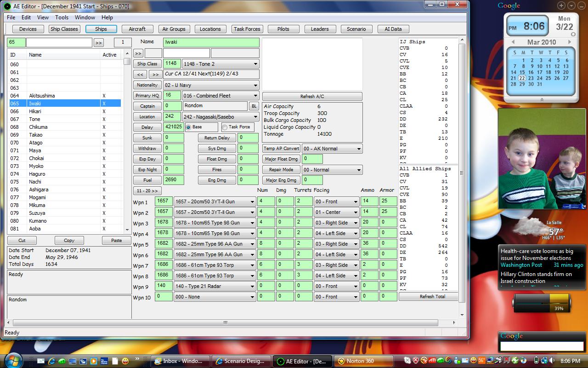Select ship Akitsushima in the list

point(64,96)
